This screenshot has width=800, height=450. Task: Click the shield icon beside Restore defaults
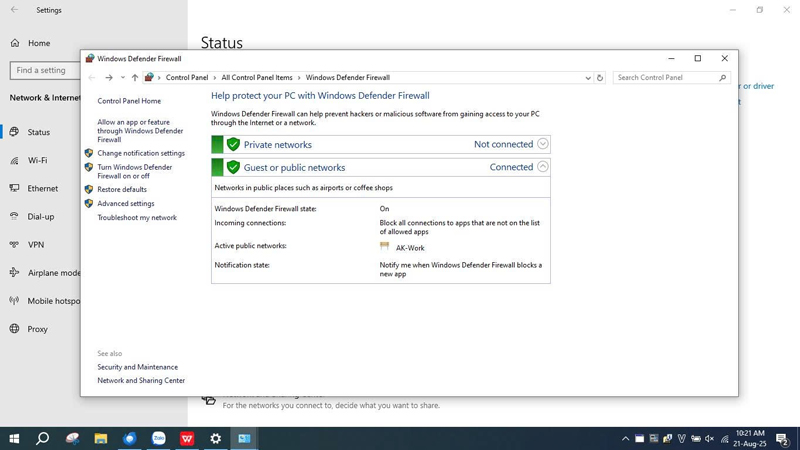[x=89, y=189]
